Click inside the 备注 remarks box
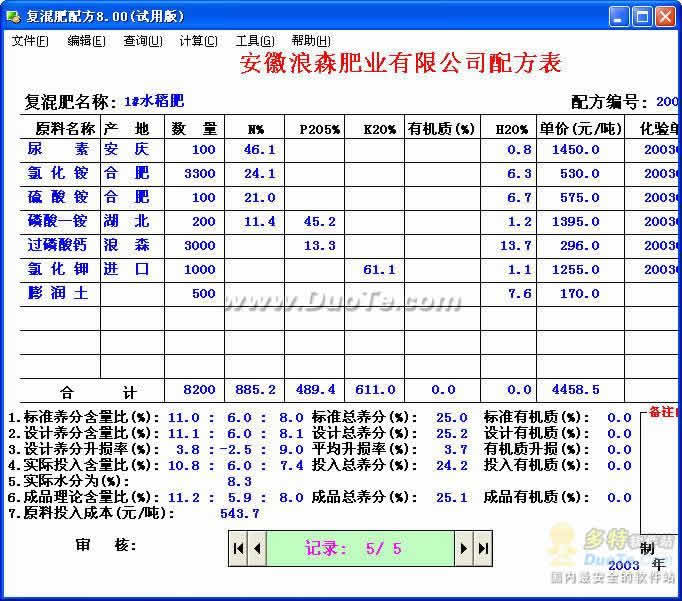Screen dimensions: 682x601 [x=660, y=472]
